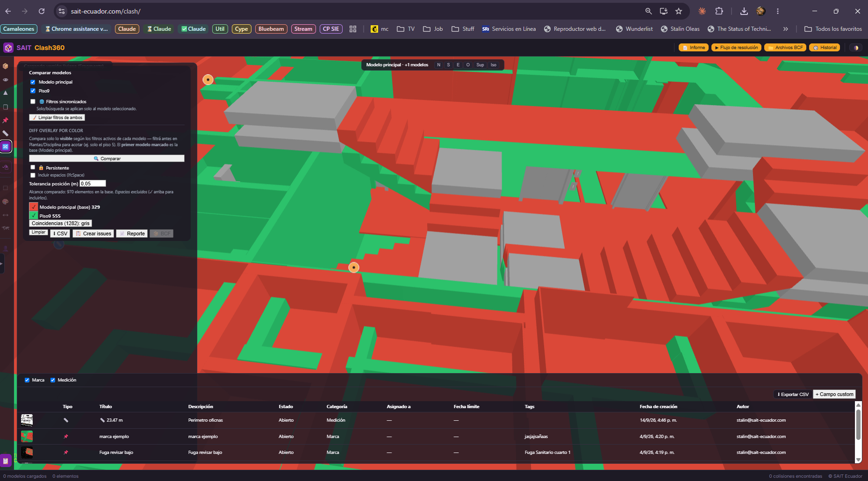Reload the page
The height and width of the screenshot is (481, 868).
click(x=42, y=11)
